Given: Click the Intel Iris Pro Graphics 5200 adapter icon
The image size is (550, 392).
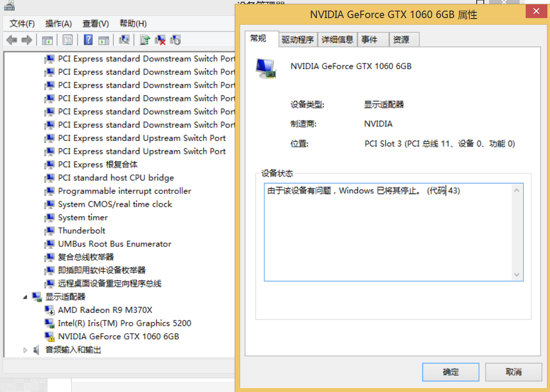Looking at the screenshot, I should [x=50, y=323].
